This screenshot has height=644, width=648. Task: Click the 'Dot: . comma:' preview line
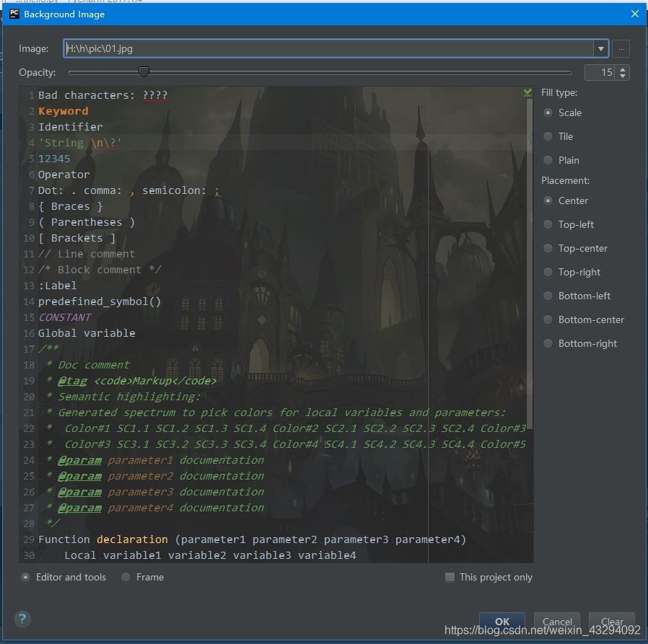click(128, 190)
